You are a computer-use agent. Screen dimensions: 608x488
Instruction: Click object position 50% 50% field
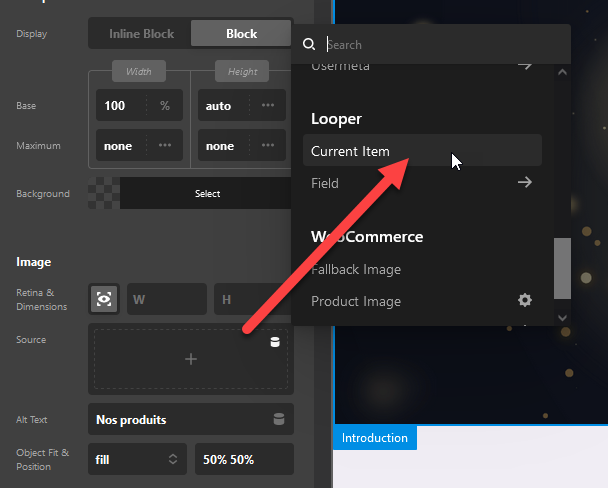244,459
